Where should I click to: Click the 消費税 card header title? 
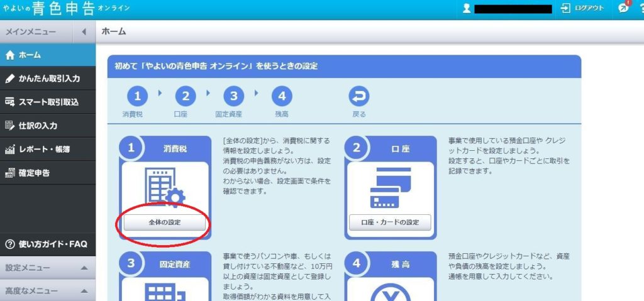(x=175, y=149)
